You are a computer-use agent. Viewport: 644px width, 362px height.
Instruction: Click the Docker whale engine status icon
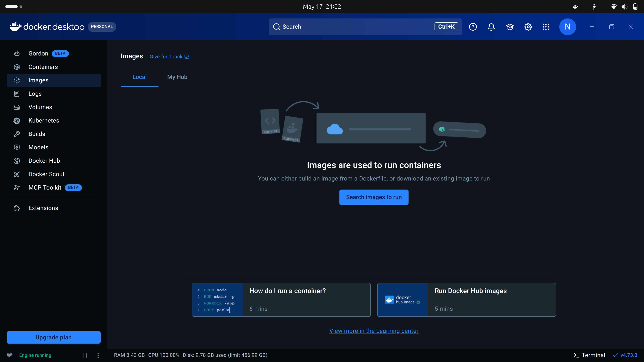(x=10, y=355)
